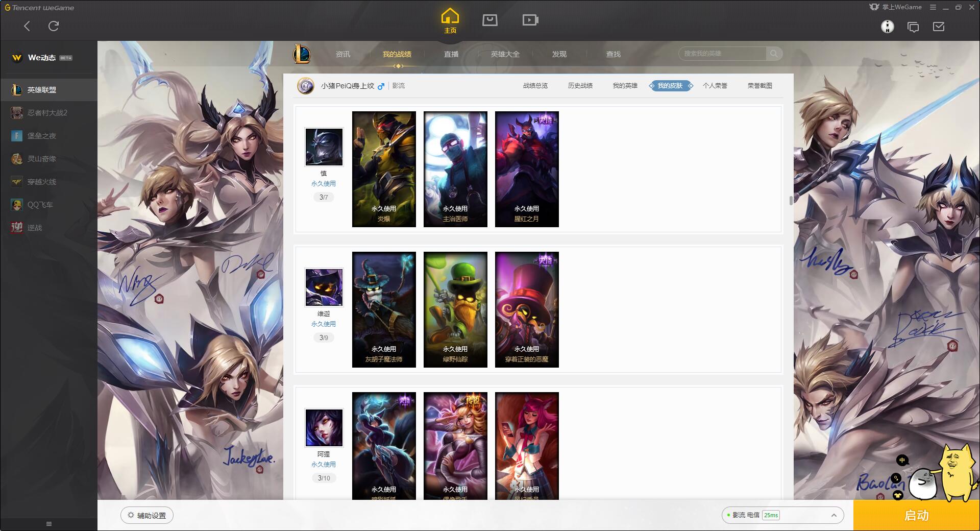Launch the game with 启动 button
The width and height of the screenshot is (980, 531).
[916, 516]
